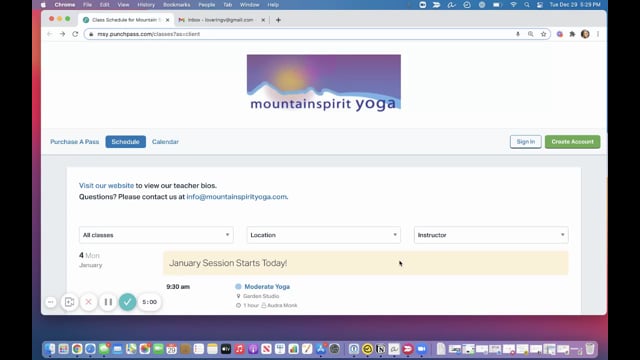
Task: Open the recorder's three-dot options button
Action: click(x=51, y=302)
